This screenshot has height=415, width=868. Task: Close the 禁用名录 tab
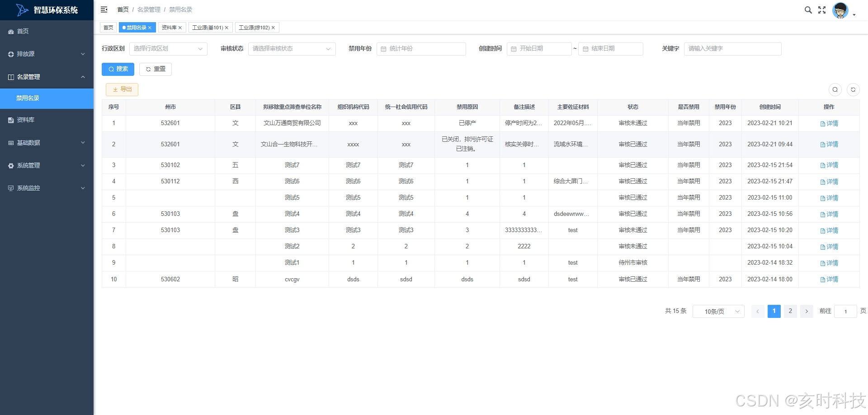pos(150,28)
